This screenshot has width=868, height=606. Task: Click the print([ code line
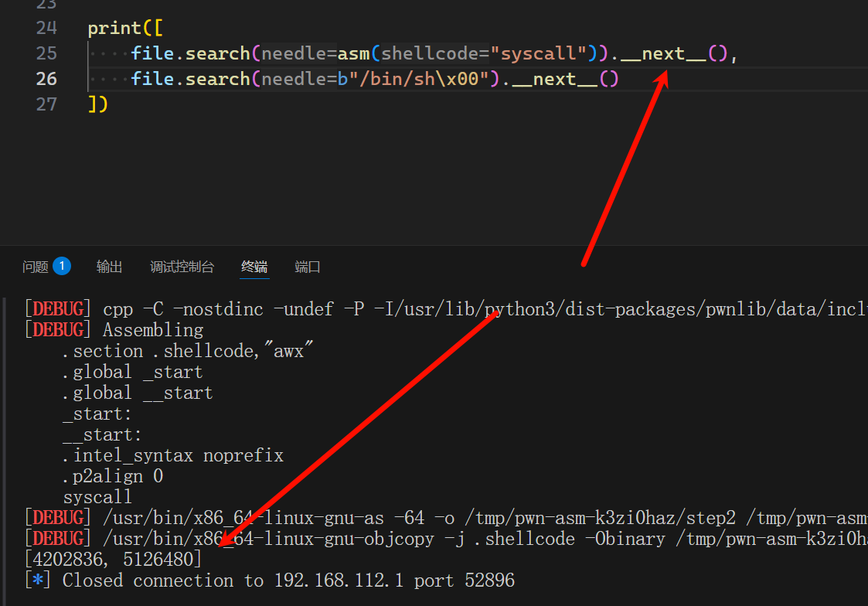(x=125, y=28)
